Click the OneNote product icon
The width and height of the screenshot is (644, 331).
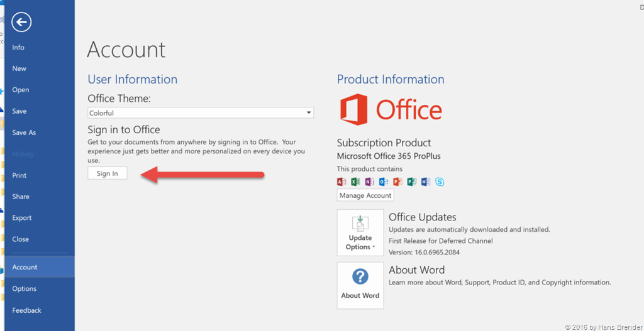pyautogui.click(x=369, y=182)
